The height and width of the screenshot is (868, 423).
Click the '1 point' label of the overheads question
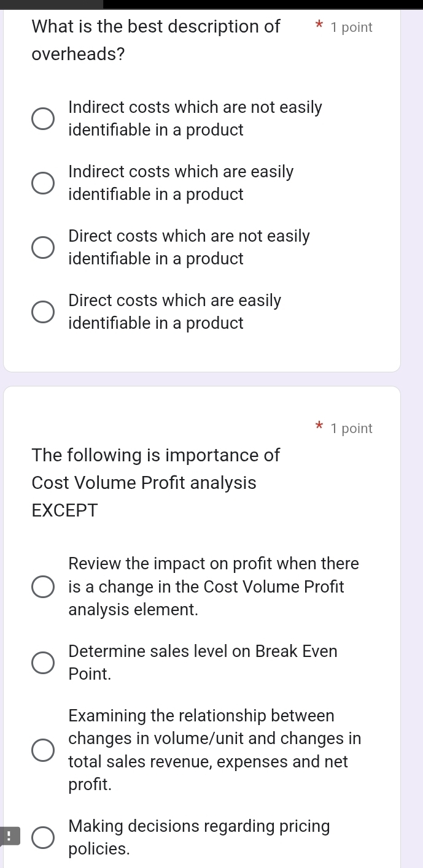351,28
